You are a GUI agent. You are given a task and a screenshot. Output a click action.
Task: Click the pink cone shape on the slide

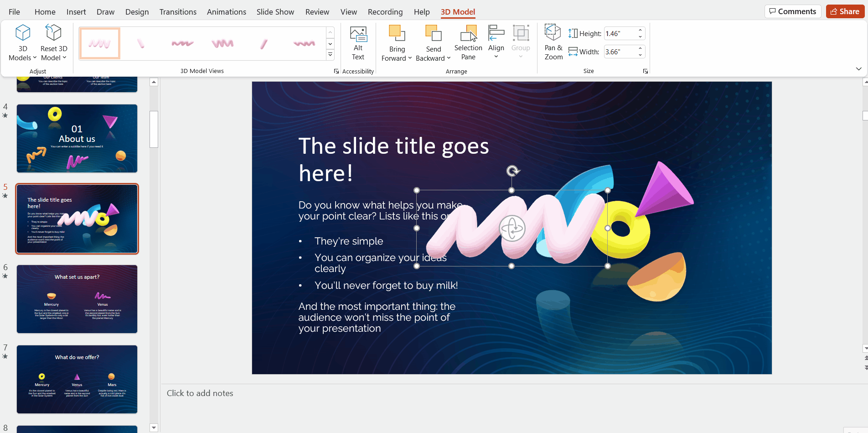(664, 188)
